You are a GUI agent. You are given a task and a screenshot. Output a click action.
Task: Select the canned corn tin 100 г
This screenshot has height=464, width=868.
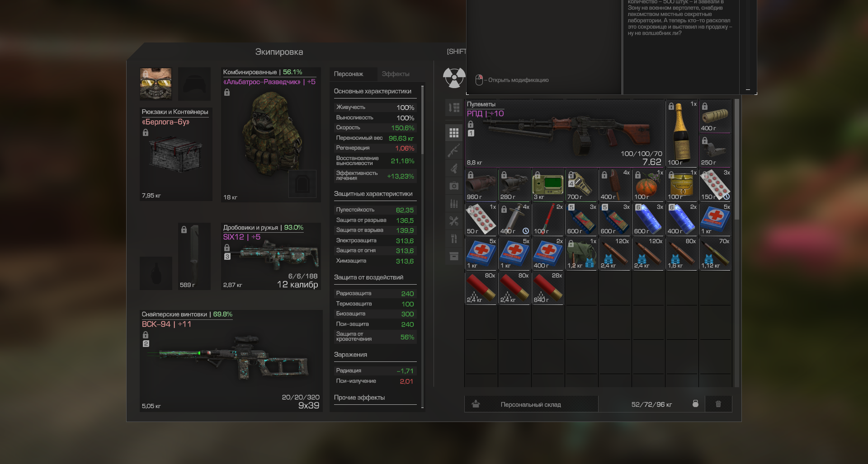682,185
